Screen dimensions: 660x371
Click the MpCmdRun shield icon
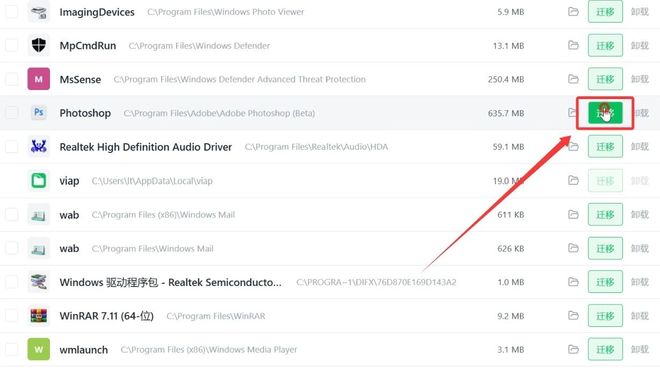39,45
